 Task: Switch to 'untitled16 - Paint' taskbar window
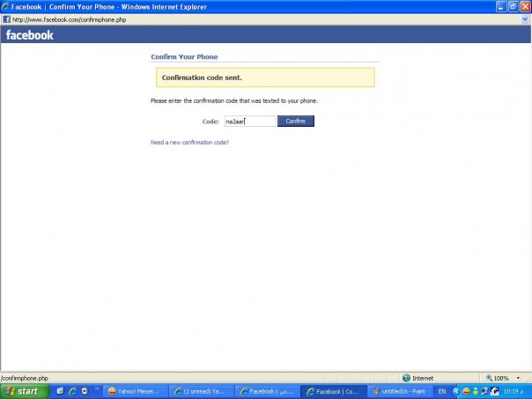click(399, 391)
